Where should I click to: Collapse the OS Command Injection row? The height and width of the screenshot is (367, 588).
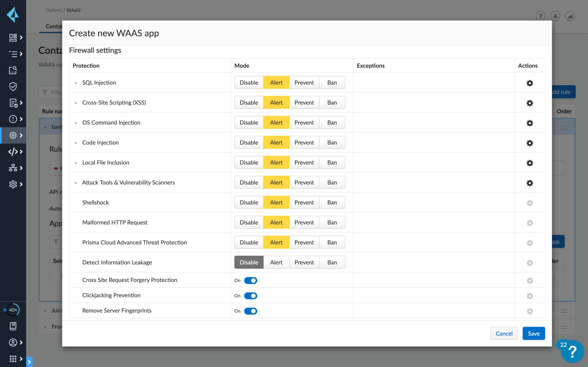pos(76,123)
